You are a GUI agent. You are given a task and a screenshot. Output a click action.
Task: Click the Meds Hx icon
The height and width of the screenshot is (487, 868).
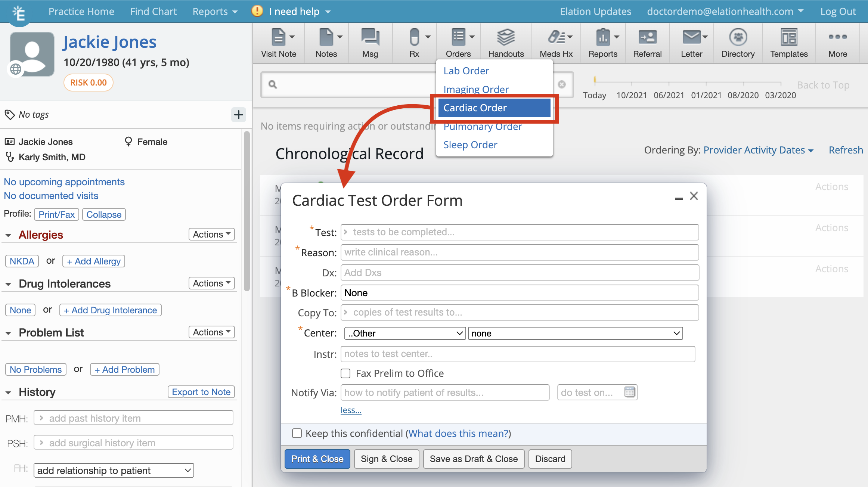[x=556, y=42]
